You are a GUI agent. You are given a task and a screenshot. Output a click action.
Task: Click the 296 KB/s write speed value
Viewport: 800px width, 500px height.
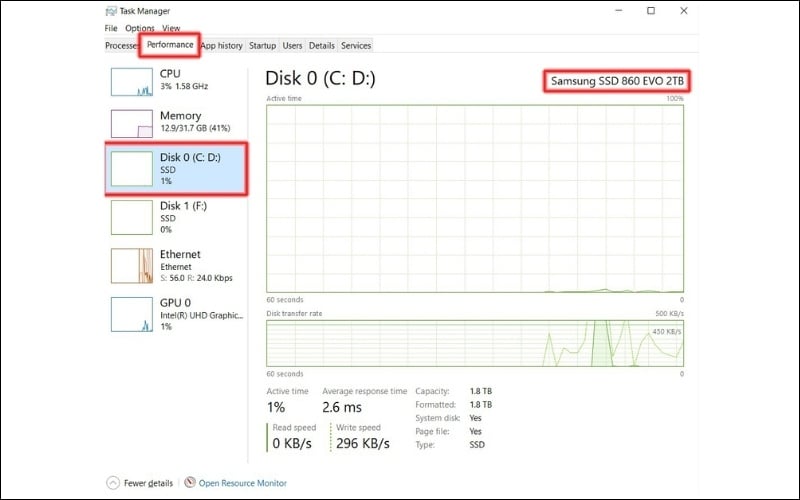(363, 443)
